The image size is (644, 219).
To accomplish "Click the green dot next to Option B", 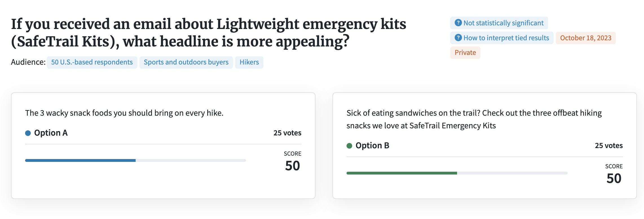I will coord(349,146).
